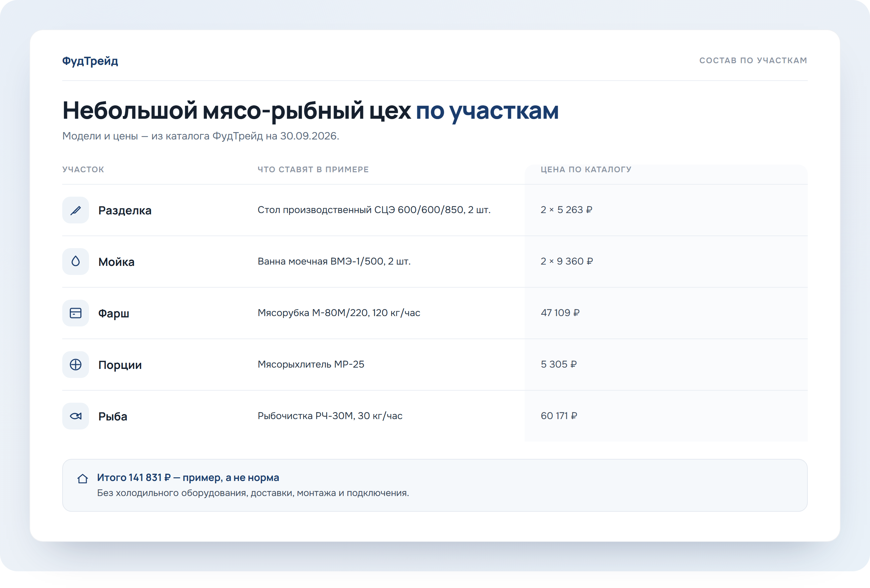
Task: Click the СОСТАВ ПО УЧАСТКАМ header label
Action: (753, 60)
